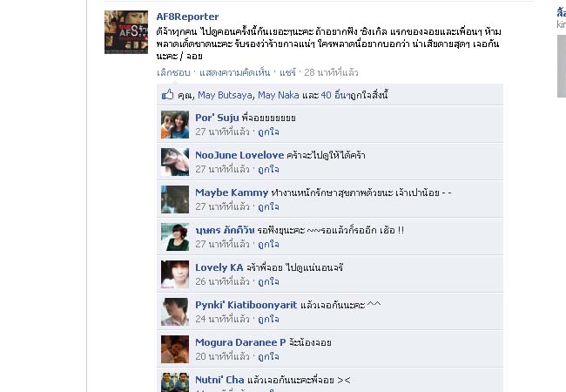
Task: Click the thumbs-up like icon
Action: (x=167, y=94)
